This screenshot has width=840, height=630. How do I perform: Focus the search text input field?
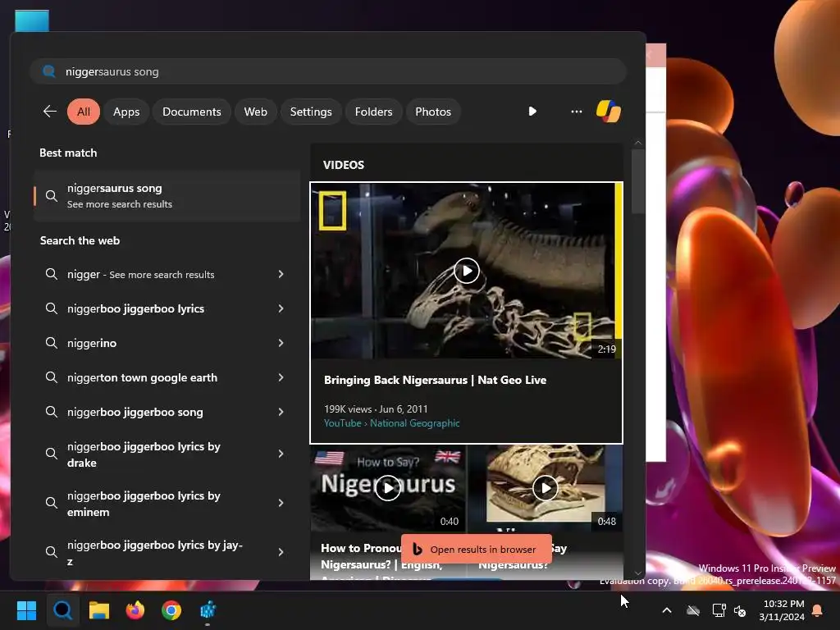pyautogui.click(x=328, y=71)
